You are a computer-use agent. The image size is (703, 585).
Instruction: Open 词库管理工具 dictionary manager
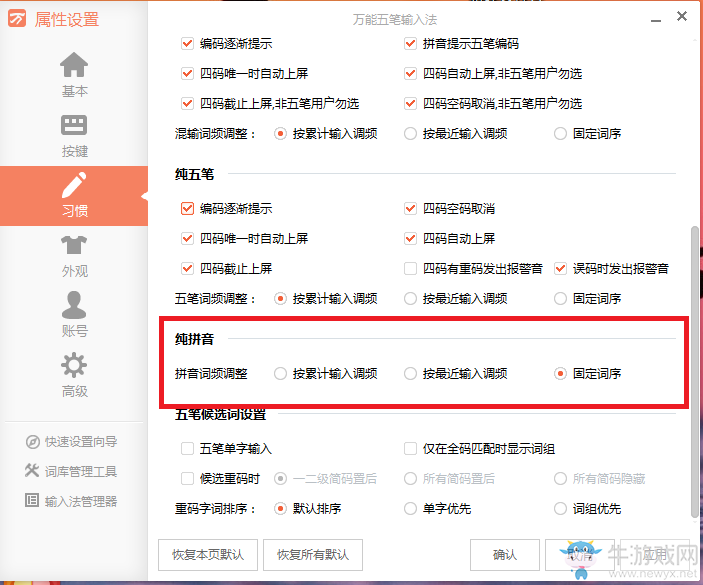coord(71,471)
